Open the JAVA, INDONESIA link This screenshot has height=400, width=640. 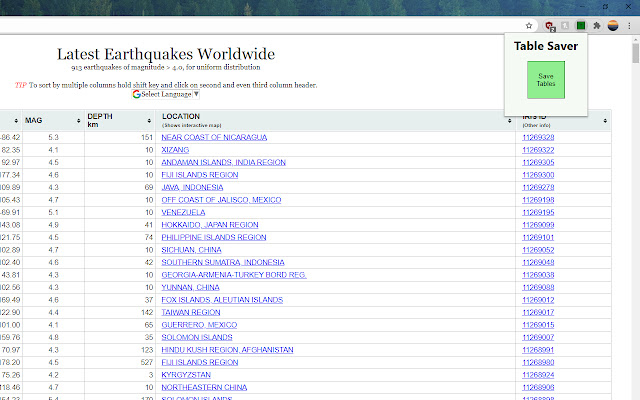pos(192,187)
